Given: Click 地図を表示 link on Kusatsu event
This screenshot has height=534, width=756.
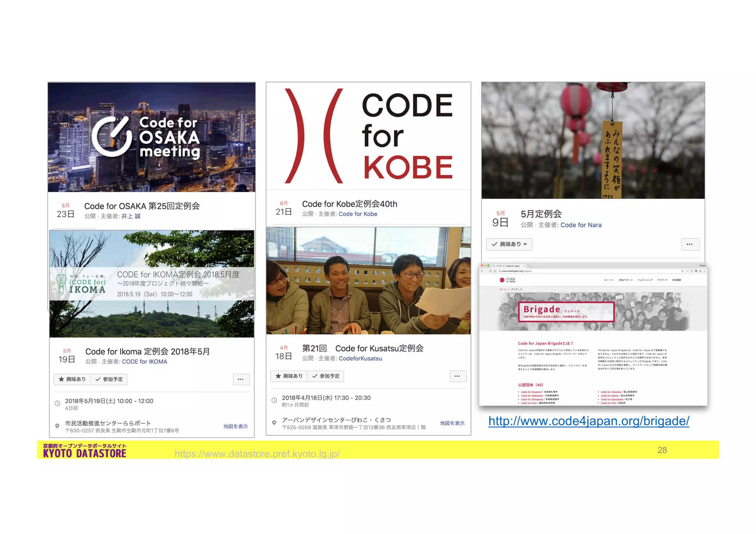Looking at the screenshot, I should coord(452,423).
